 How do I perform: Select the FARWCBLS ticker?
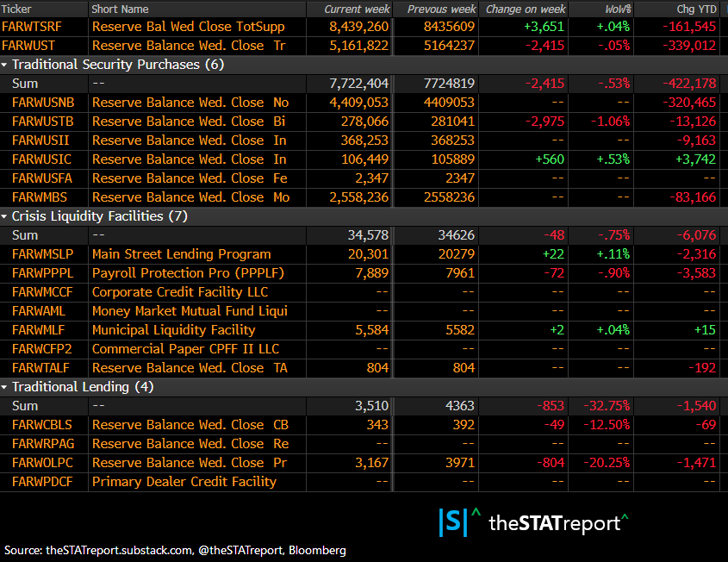[x=42, y=425]
